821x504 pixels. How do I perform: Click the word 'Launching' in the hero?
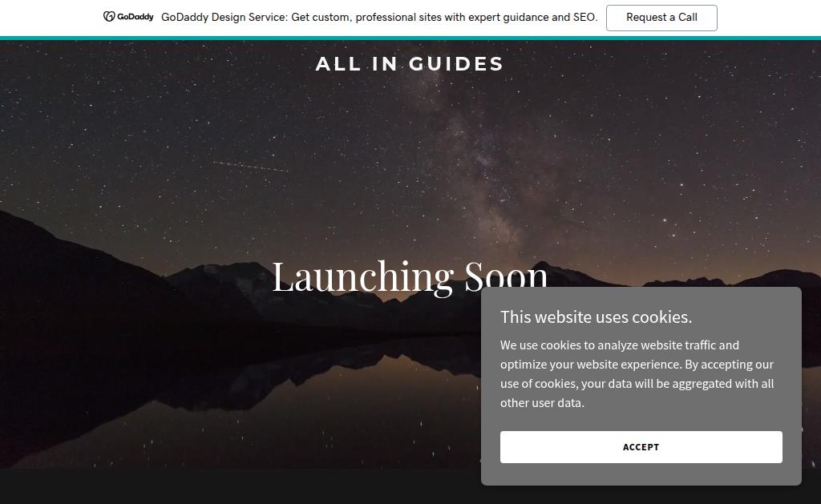click(x=363, y=277)
